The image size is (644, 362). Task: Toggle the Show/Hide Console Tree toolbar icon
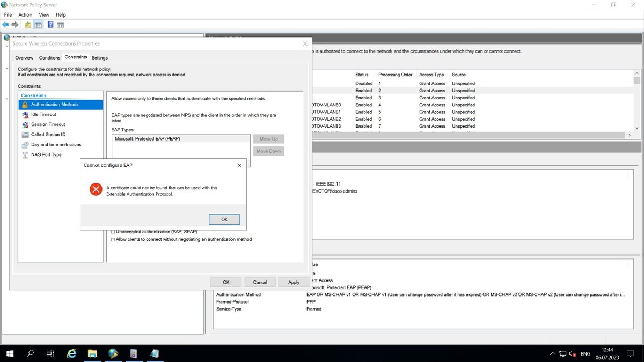point(38,25)
